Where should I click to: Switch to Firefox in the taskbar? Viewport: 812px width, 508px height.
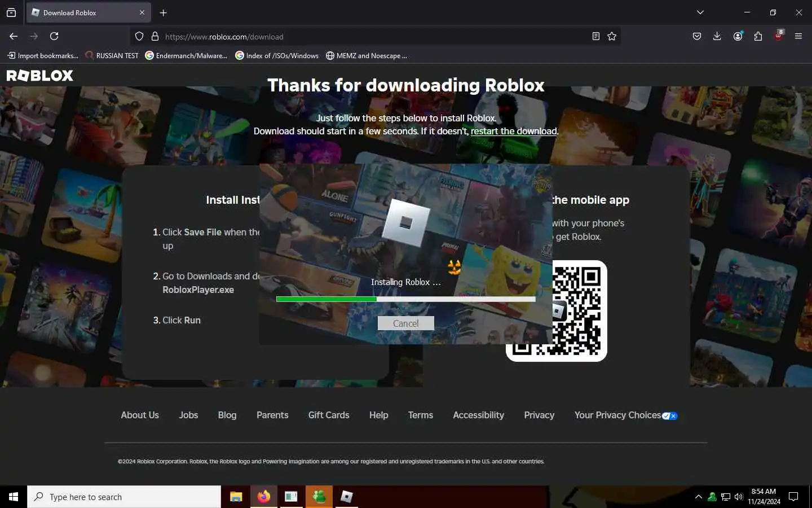tap(263, 497)
